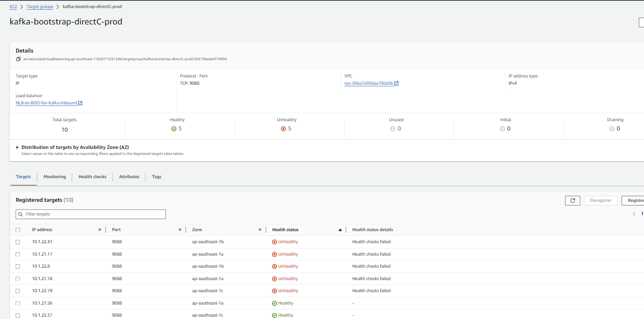The width and height of the screenshot is (644, 319).
Task: Open the Tags tab
Action: click(157, 177)
